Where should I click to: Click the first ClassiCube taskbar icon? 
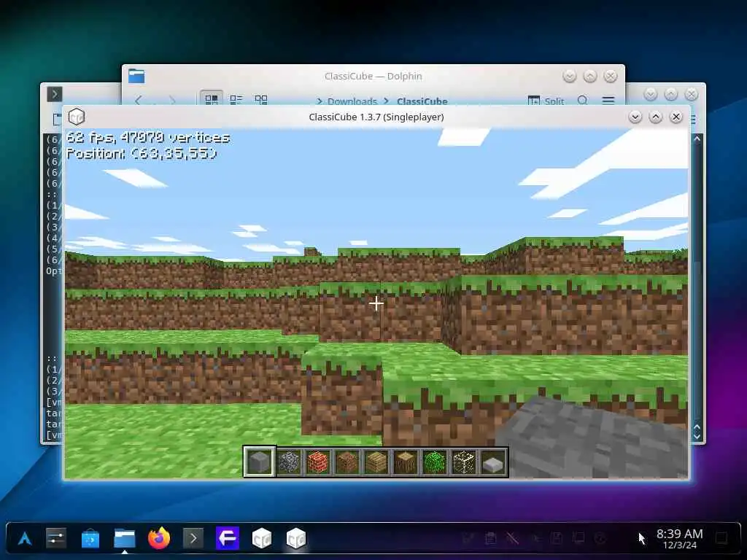[x=262, y=539]
